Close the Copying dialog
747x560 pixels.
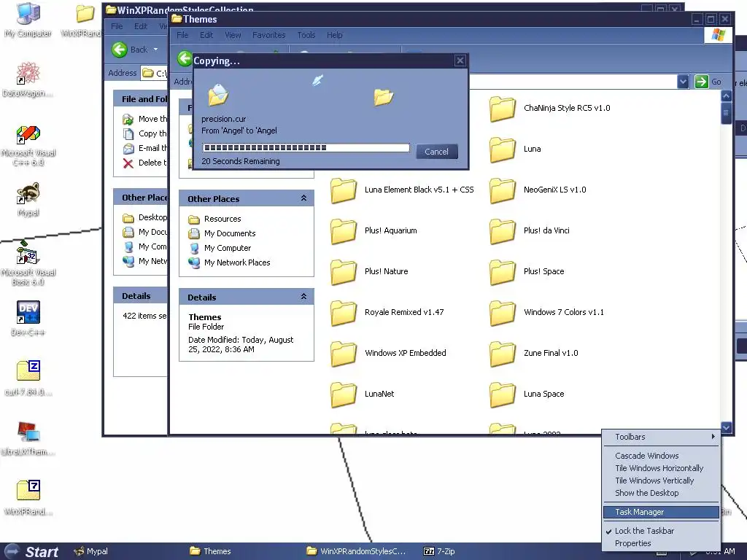(460, 61)
